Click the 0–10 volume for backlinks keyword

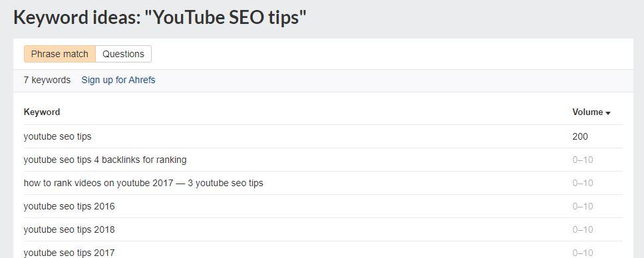click(583, 160)
